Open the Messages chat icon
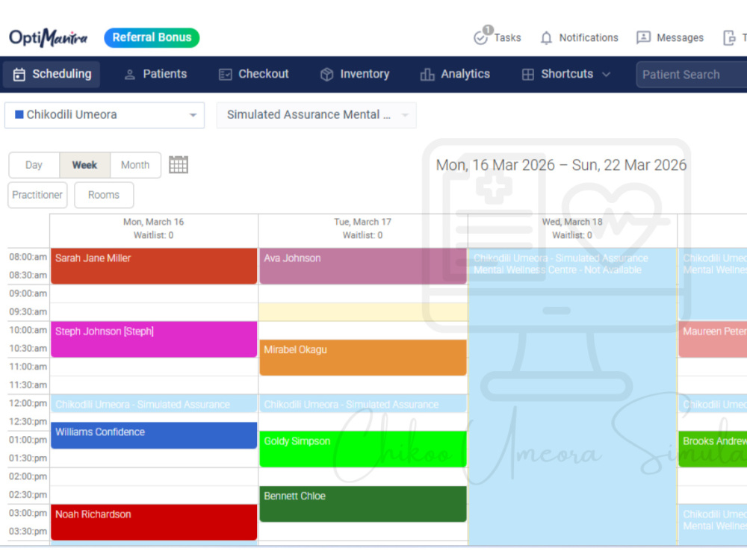 pyautogui.click(x=643, y=37)
